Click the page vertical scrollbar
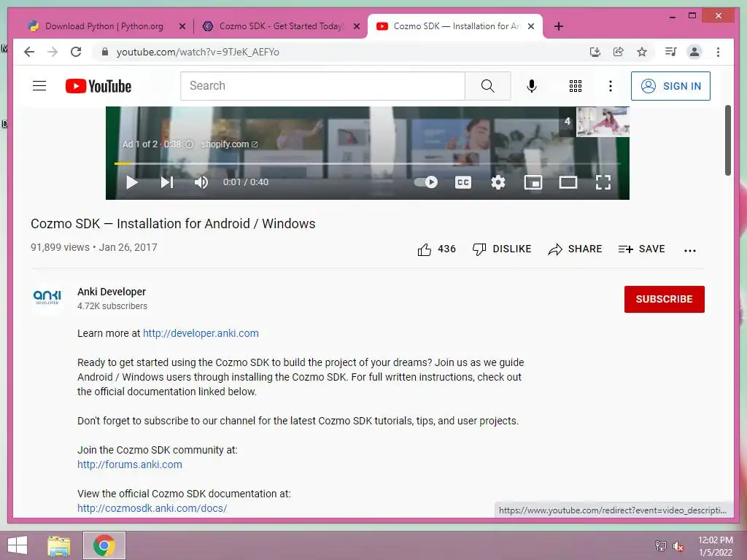The width and height of the screenshot is (747, 560). [x=728, y=140]
